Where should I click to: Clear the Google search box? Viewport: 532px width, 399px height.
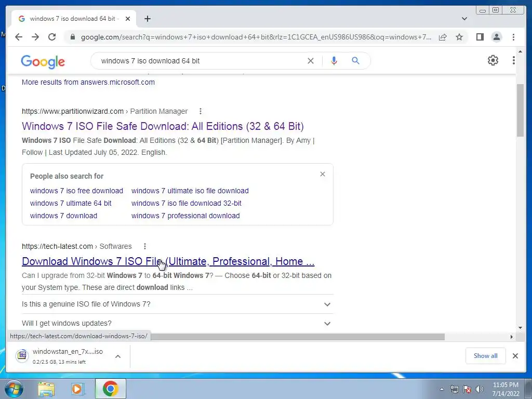coord(311,61)
